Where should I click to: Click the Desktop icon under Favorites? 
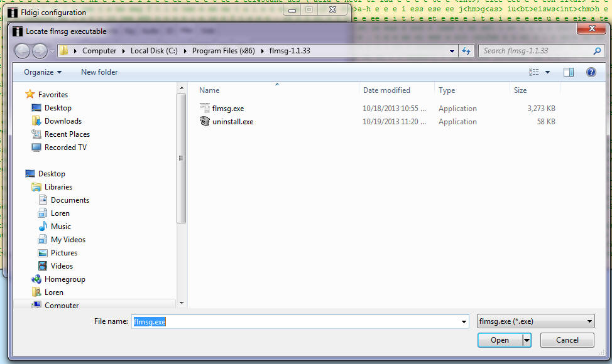[x=36, y=107]
